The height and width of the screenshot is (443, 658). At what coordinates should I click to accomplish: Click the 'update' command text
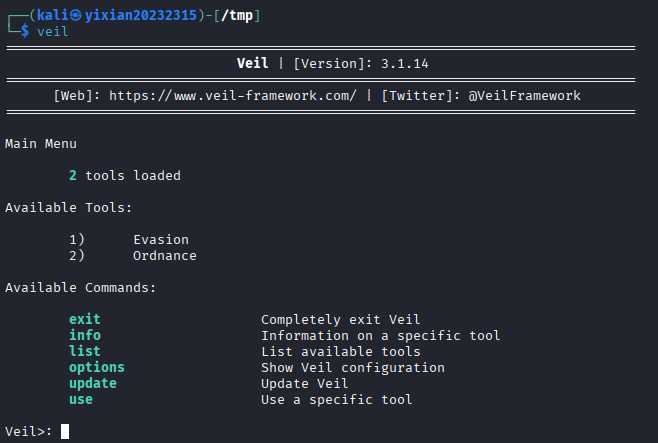point(93,384)
